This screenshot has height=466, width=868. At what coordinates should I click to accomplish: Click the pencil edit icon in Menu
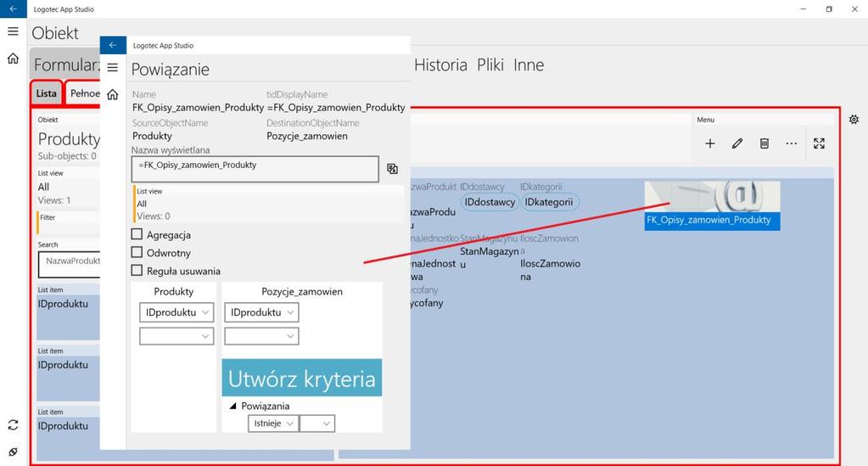tap(737, 143)
